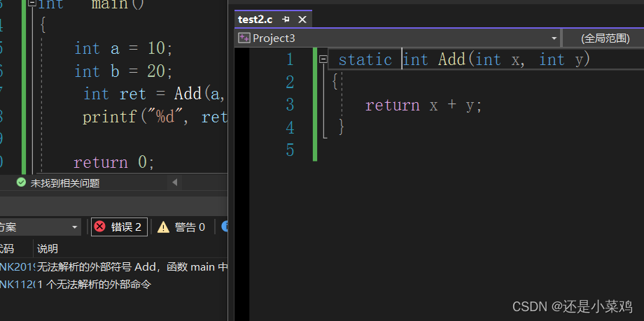Click line number 5 in test2.c
644x321 pixels.
tap(290, 150)
